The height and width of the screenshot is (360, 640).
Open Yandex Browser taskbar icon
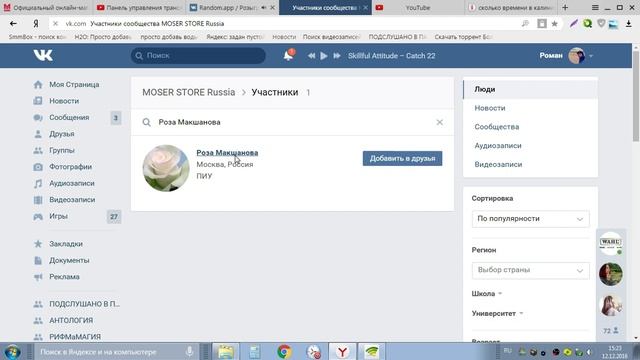pos(342,351)
